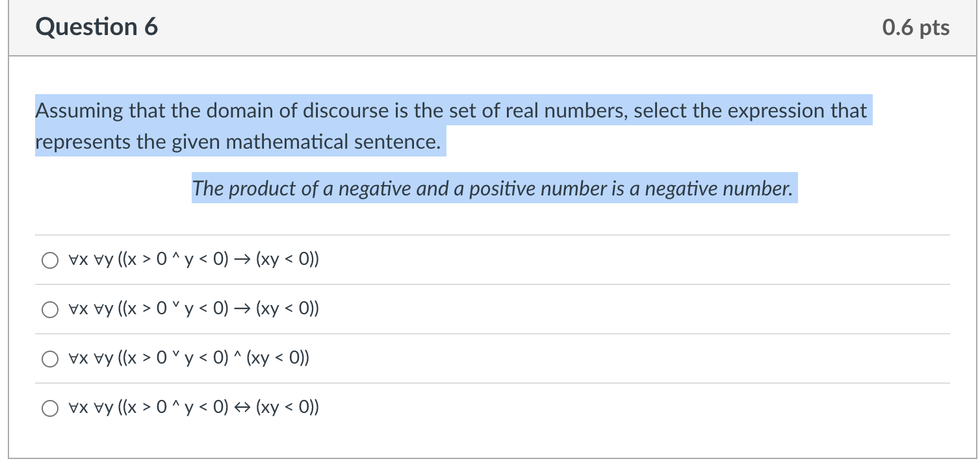Click the first answer's formula text
Viewport: 980px width, 461px height.
[192, 259]
